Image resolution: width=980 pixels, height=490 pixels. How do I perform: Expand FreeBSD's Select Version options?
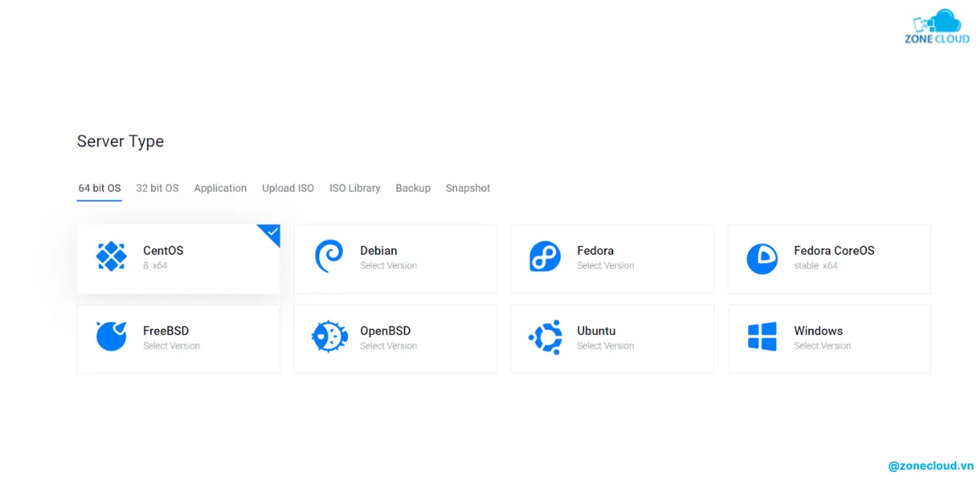click(171, 346)
